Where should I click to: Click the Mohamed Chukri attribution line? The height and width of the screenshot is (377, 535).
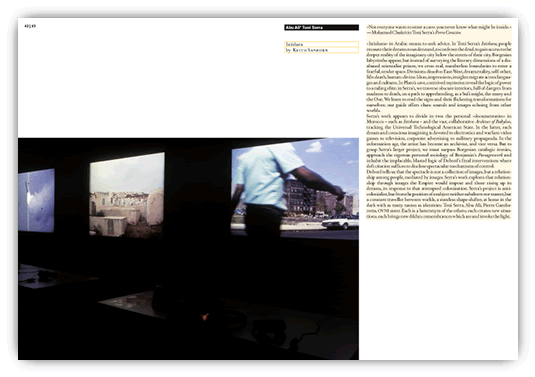414,32
